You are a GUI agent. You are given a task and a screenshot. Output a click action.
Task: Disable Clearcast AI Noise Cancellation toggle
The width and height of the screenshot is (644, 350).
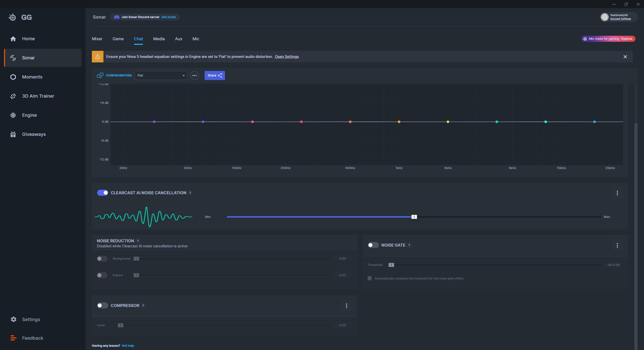coord(102,193)
